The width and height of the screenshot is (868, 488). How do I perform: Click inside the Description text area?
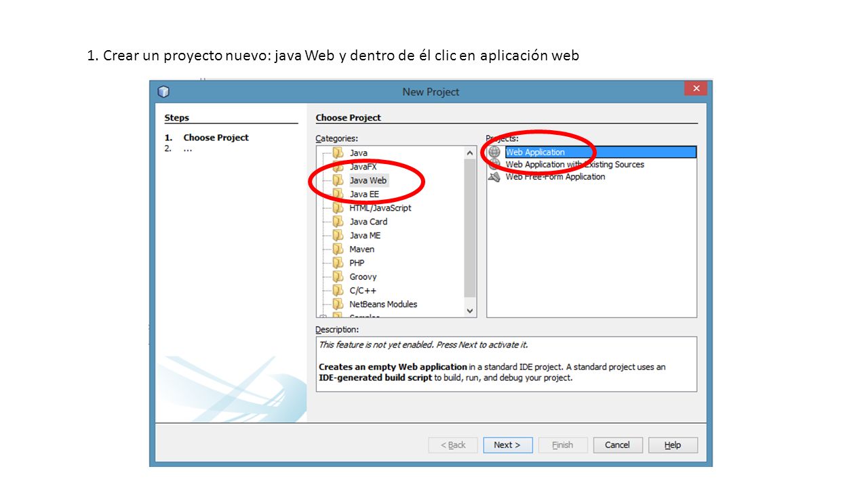(x=506, y=364)
